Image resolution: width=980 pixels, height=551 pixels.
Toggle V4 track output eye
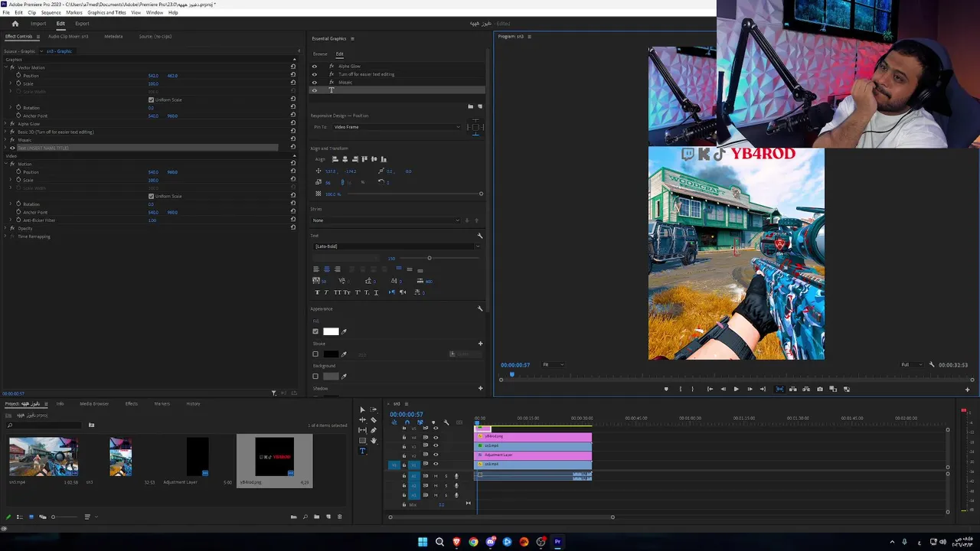coord(436,437)
